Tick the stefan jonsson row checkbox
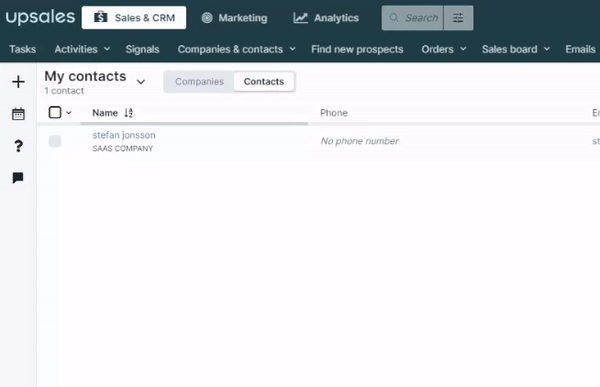 tap(55, 141)
